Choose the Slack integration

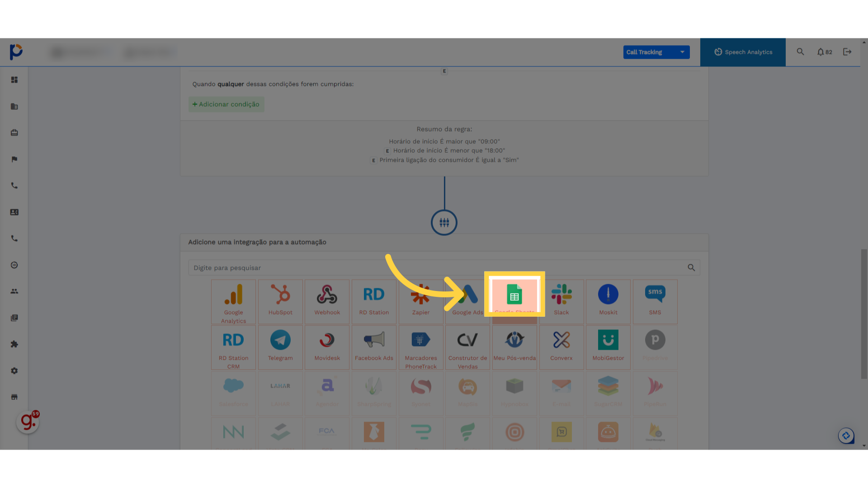click(561, 301)
